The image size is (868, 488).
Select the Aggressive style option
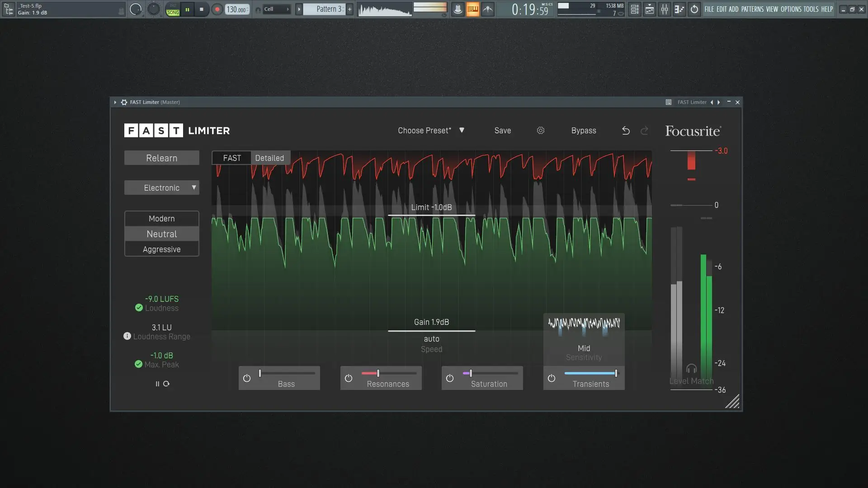click(x=162, y=249)
